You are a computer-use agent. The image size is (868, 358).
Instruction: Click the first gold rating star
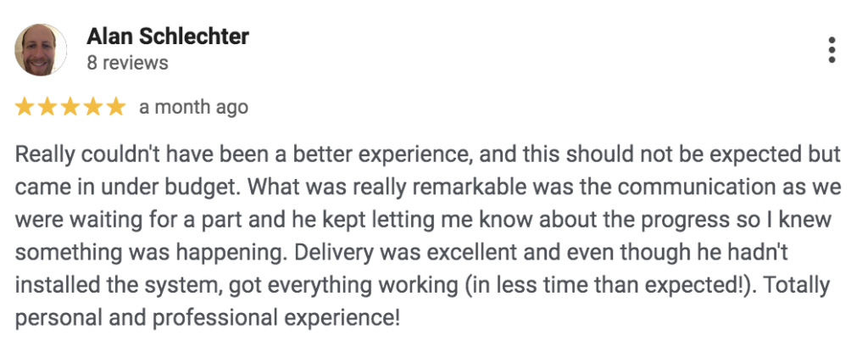coord(25,107)
